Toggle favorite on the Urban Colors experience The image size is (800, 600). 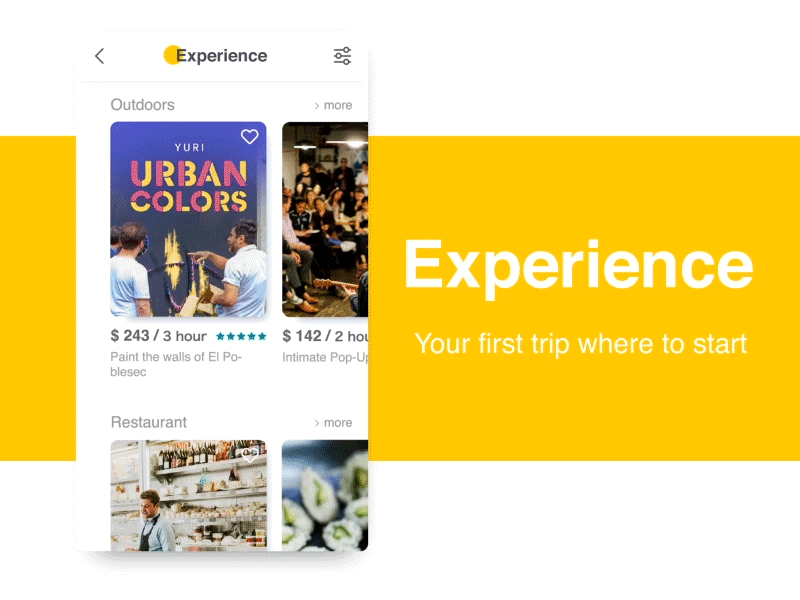[x=249, y=137]
